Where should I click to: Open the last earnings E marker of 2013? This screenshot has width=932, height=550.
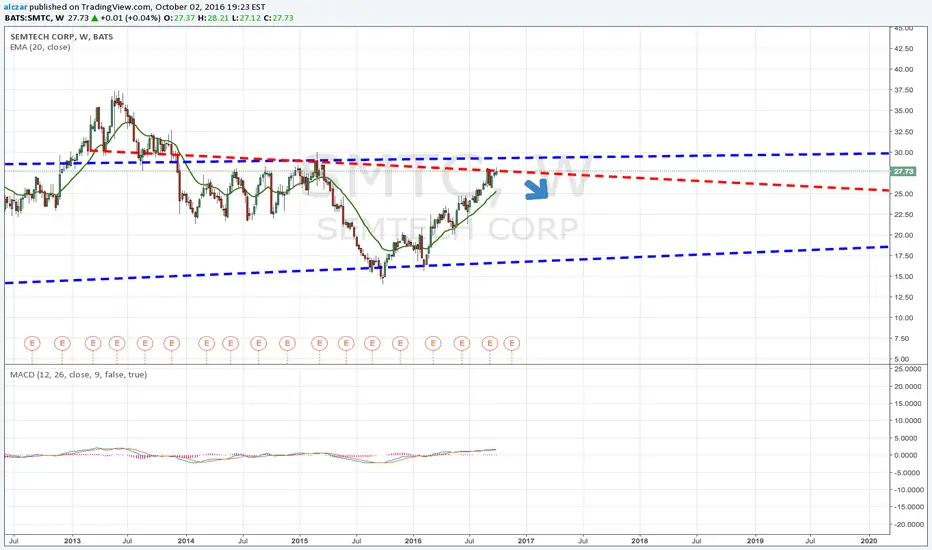[x=172, y=343]
